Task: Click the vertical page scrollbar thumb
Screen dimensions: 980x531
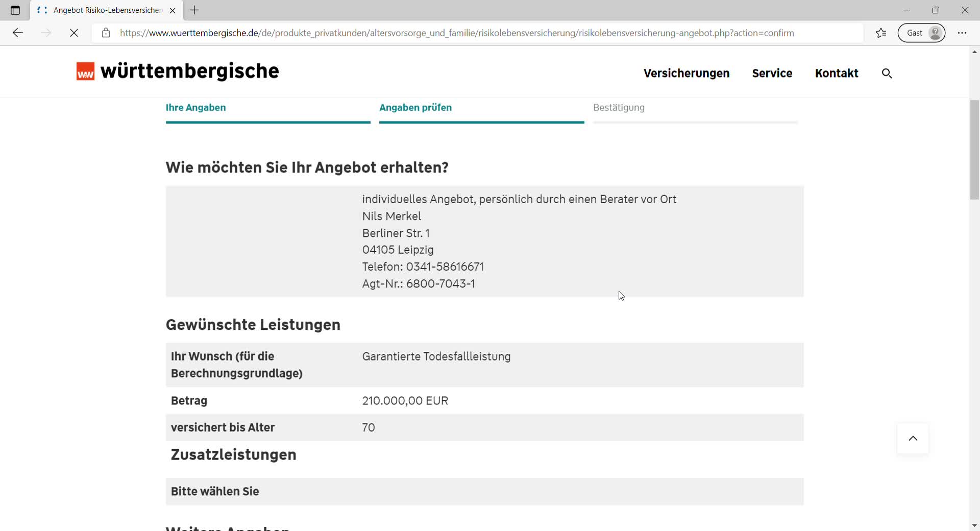Action: tap(974, 150)
